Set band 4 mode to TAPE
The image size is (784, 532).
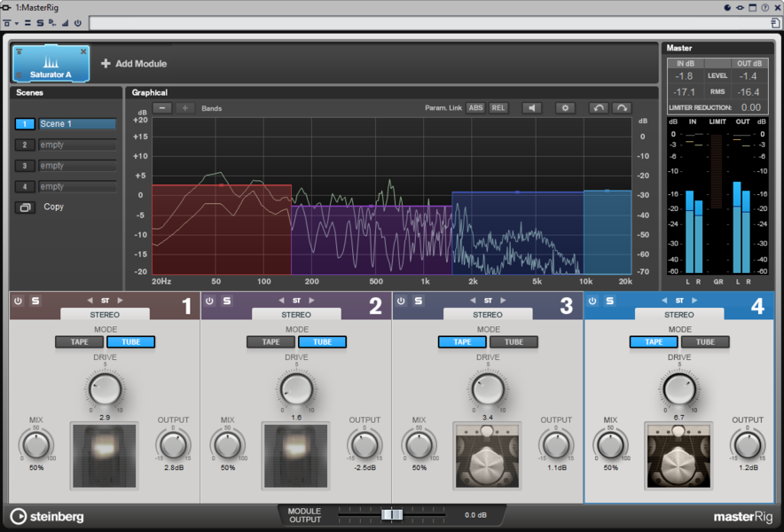pyautogui.click(x=654, y=342)
